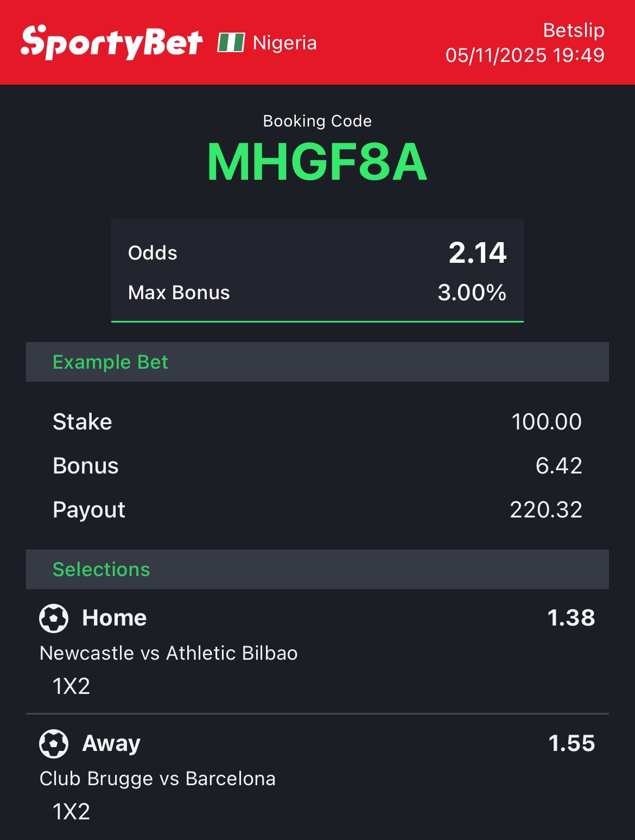Click the Away selection label
Image resolution: width=635 pixels, height=840 pixels.
click(x=111, y=743)
